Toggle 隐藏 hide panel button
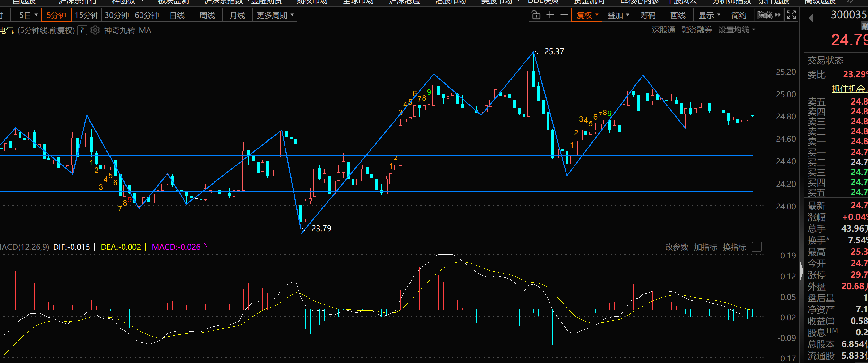The width and height of the screenshot is (868, 363). pos(769,15)
